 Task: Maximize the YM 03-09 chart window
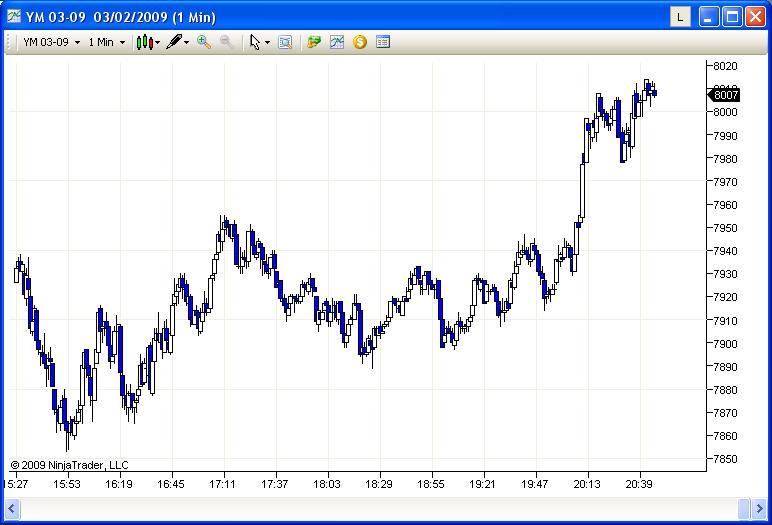[x=732, y=17]
